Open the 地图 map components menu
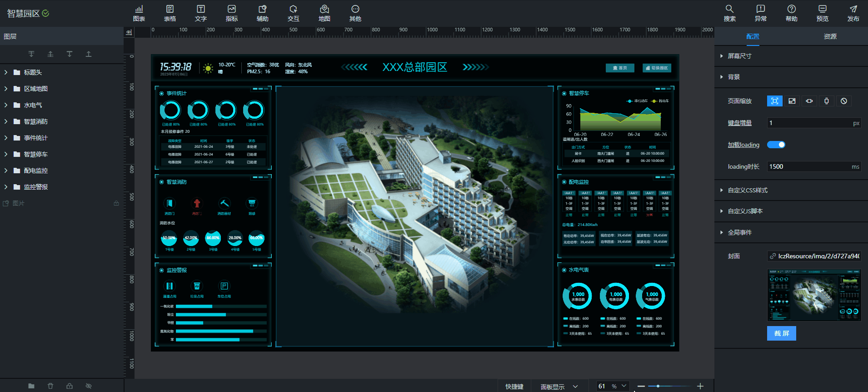Screen dimensions: 868x392 [x=324, y=13]
